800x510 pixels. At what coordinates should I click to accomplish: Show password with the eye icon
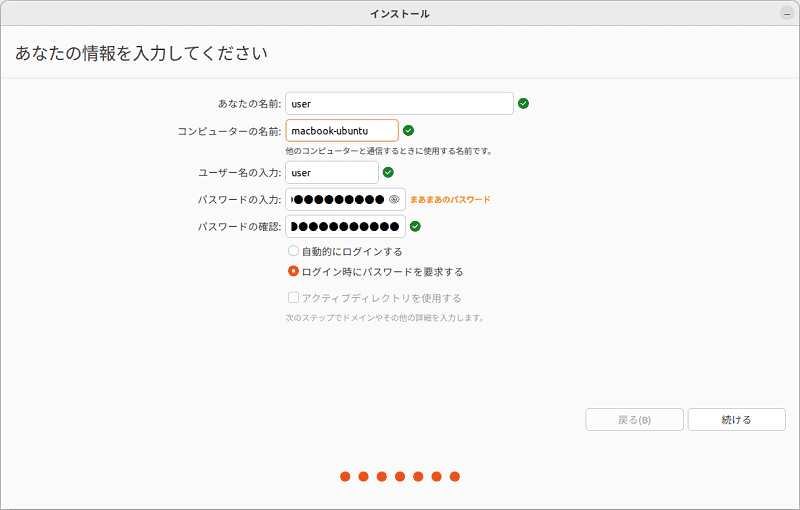tap(394, 199)
